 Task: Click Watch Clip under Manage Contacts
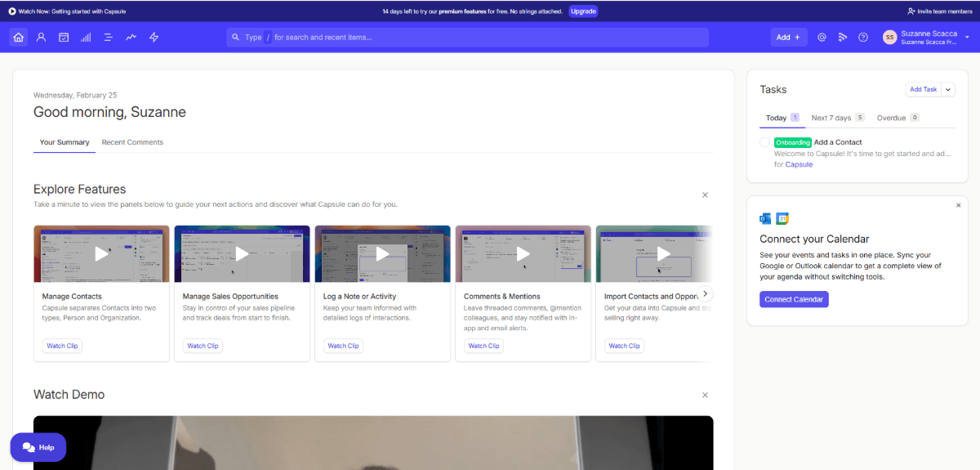[x=62, y=346]
